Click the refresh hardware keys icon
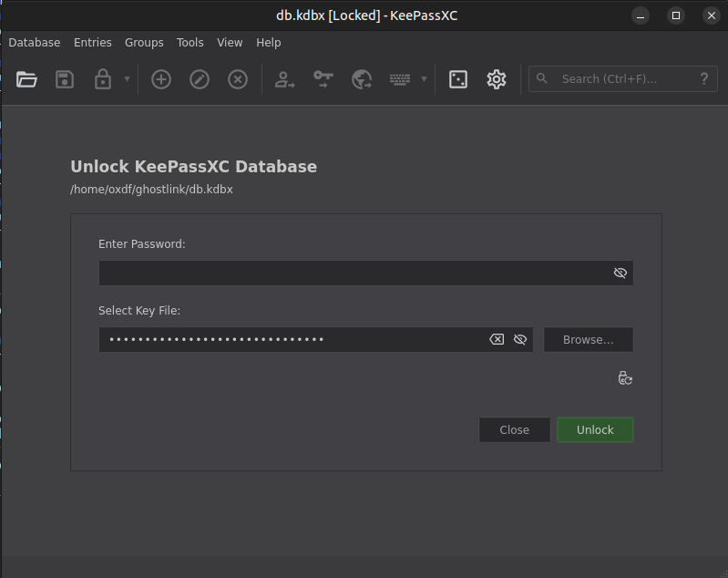 click(625, 378)
